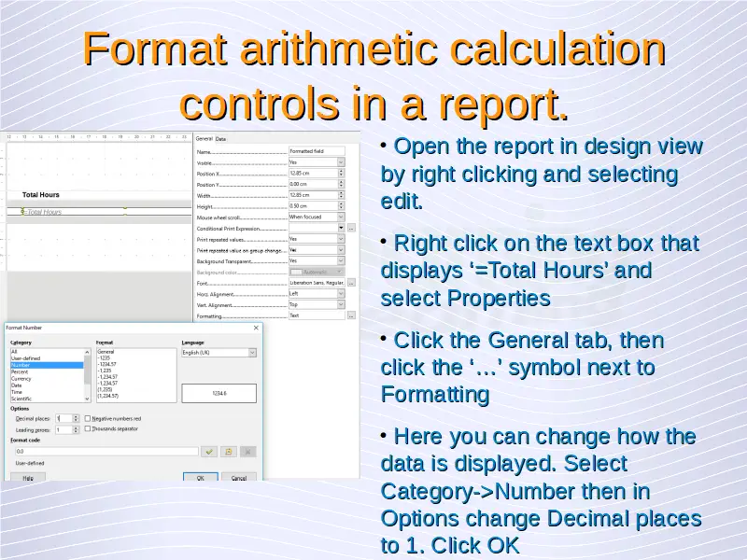Screen dimensions: 747x560
Task: Expand the Visible dropdown
Action: (341, 162)
